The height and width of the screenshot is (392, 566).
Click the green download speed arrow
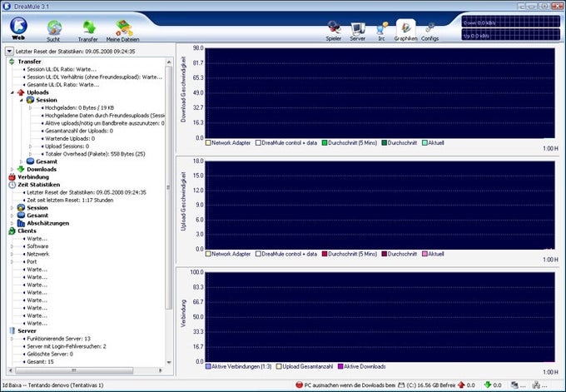(x=488, y=385)
